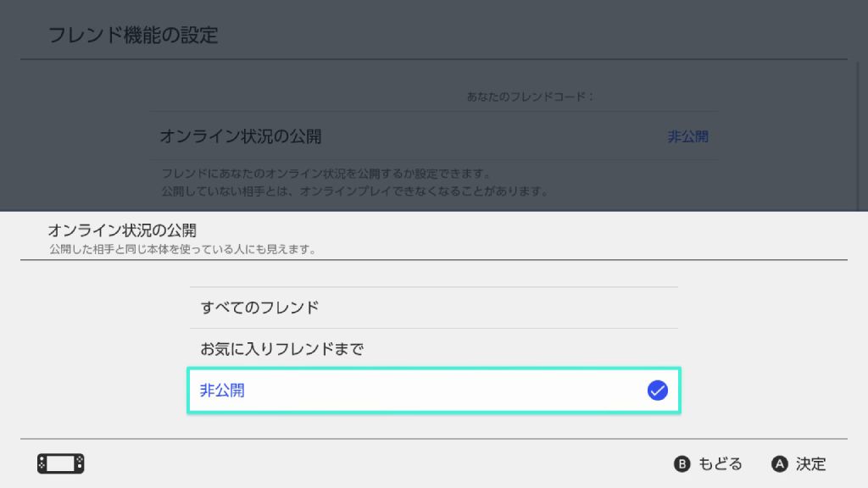Screen dimensions: 868x488
Task: Select すべてのフレンド option
Action: point(261,308)
